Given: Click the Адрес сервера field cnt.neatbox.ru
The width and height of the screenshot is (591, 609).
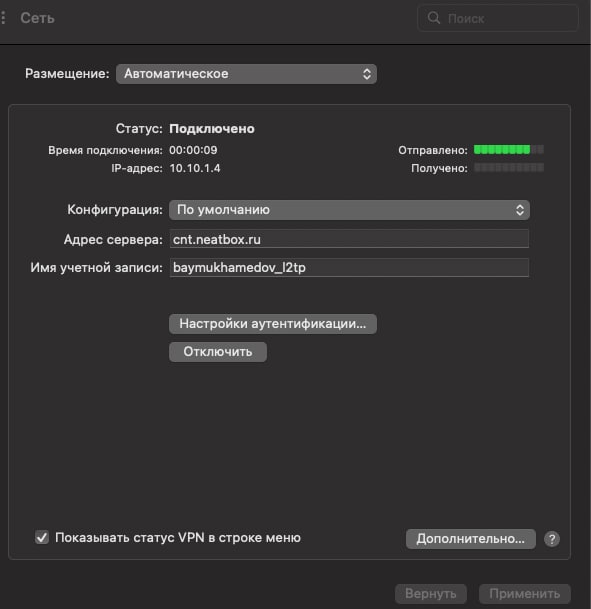Looking at the screenshot, I should (349, 238).
